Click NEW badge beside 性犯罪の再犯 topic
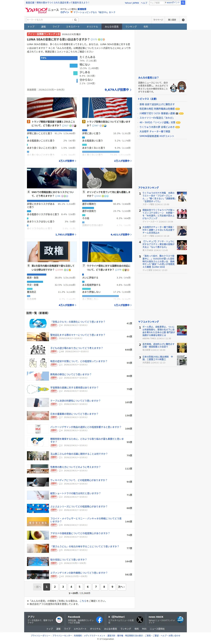 coord(177,109)
